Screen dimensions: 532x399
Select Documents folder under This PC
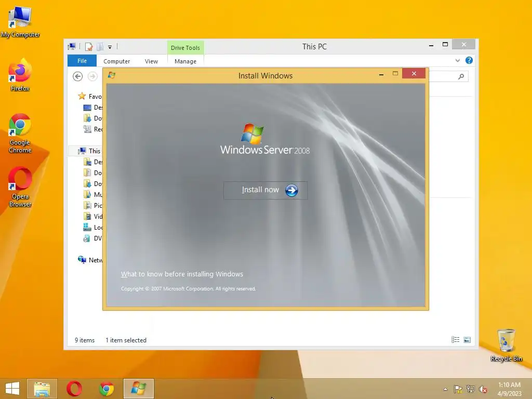[92, 172]
